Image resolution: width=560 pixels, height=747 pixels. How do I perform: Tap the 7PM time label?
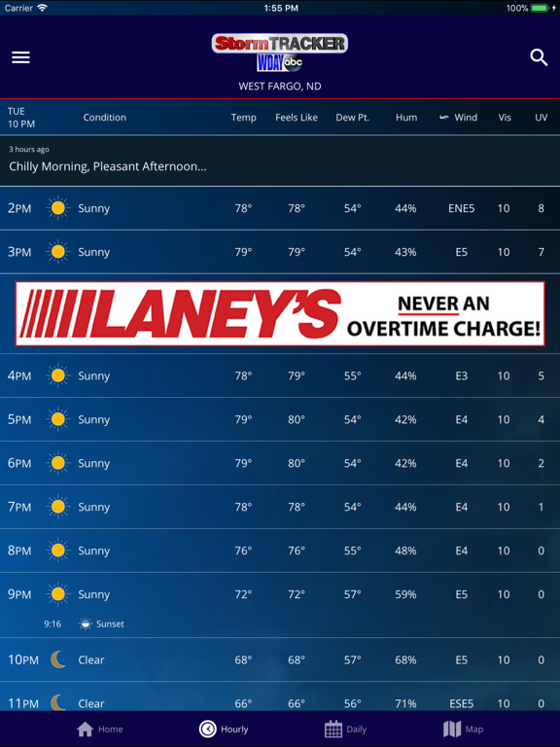(19, 507)
